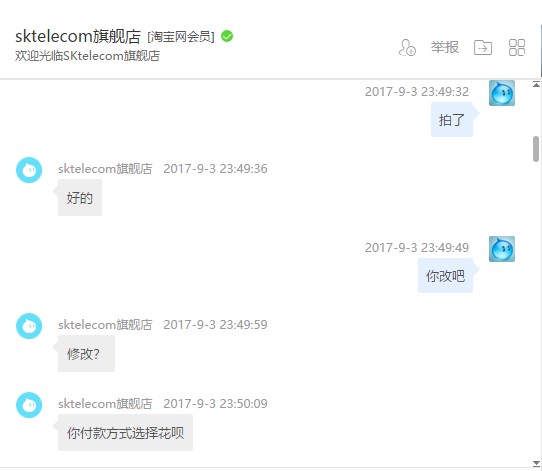Select the 修改? message bubble
542x471 pixels.
86,354
